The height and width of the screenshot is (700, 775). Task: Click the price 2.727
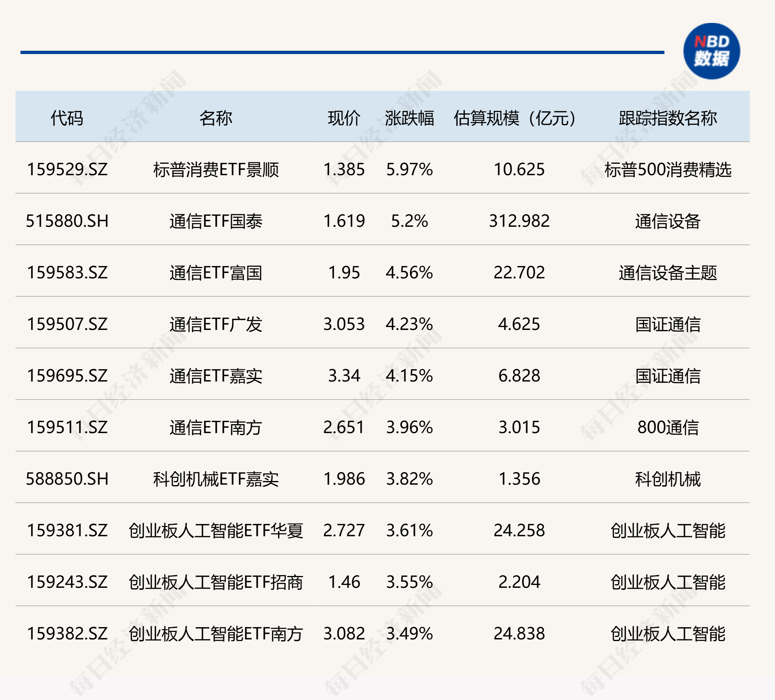pyautogui.click(x=344, y=531)
